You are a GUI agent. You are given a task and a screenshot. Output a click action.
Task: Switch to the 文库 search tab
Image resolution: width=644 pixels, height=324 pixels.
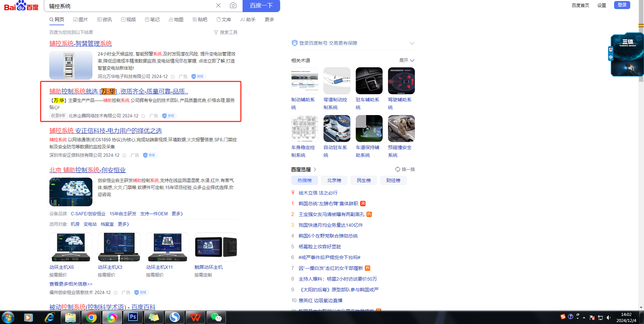pyautogui.click(x=224, y=20)
